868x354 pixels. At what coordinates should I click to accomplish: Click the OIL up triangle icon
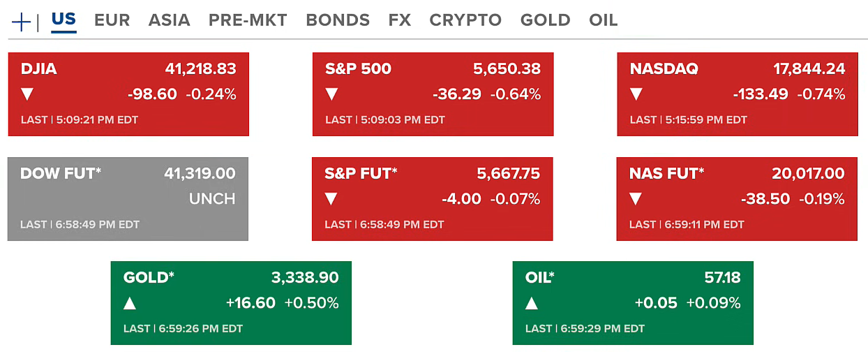click(x=532, y=303)
